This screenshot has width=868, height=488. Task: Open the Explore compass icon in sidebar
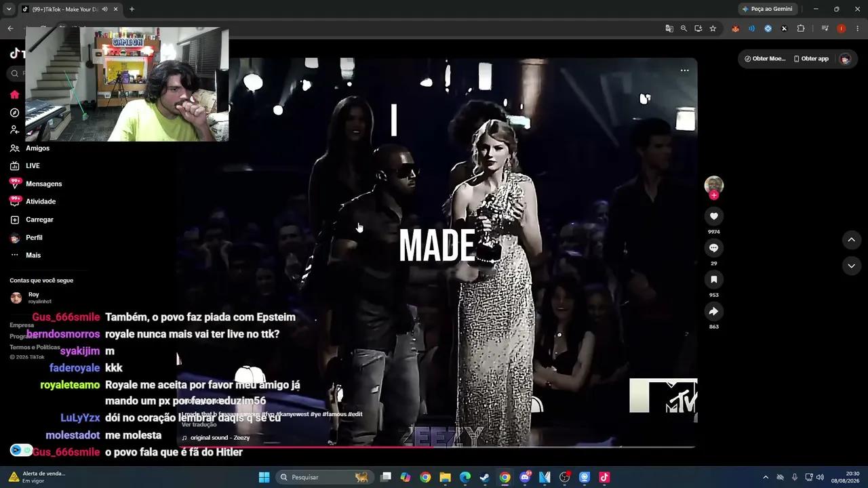coord(14,113)
